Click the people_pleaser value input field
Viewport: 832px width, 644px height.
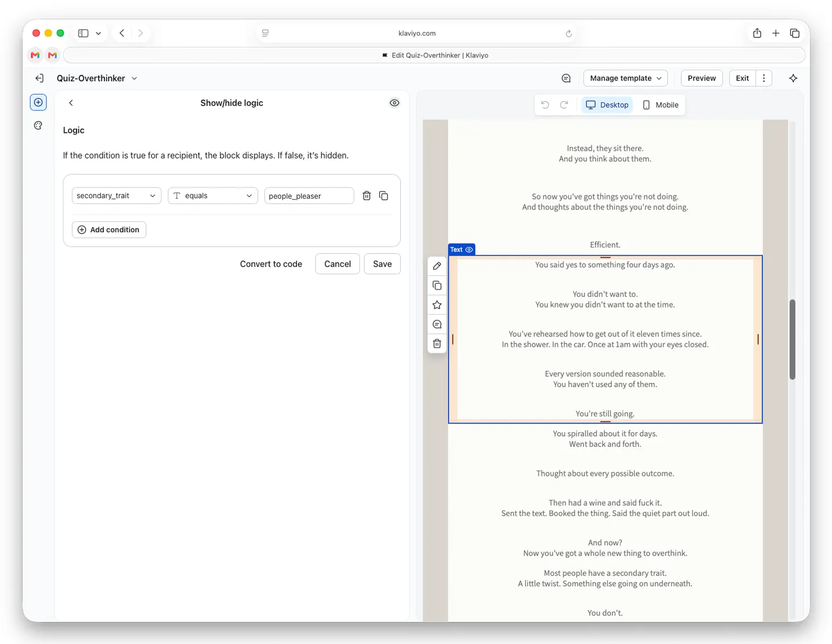click(309, 195)
